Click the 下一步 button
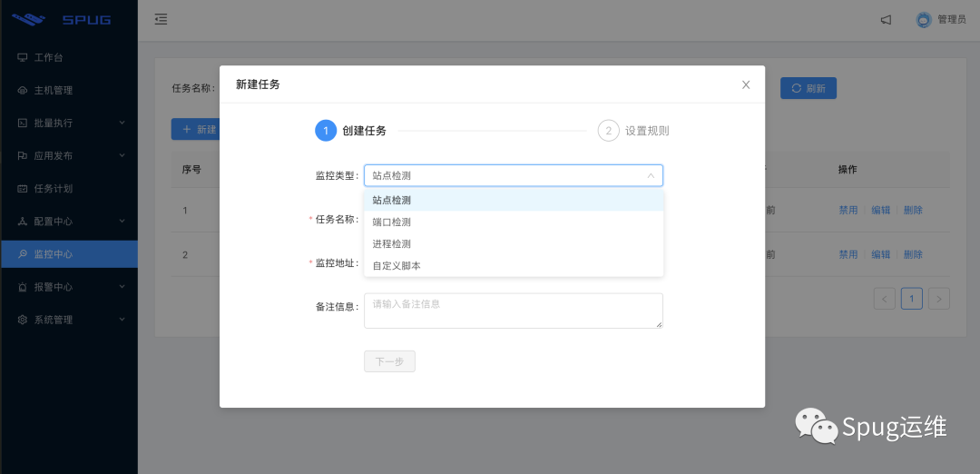This screenshot has height=474, width=980. (389, 361)
